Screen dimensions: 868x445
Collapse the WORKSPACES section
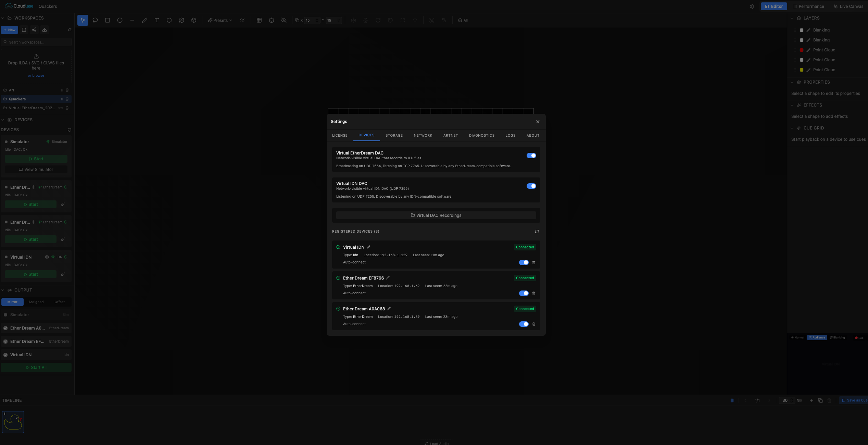(2, 18)
